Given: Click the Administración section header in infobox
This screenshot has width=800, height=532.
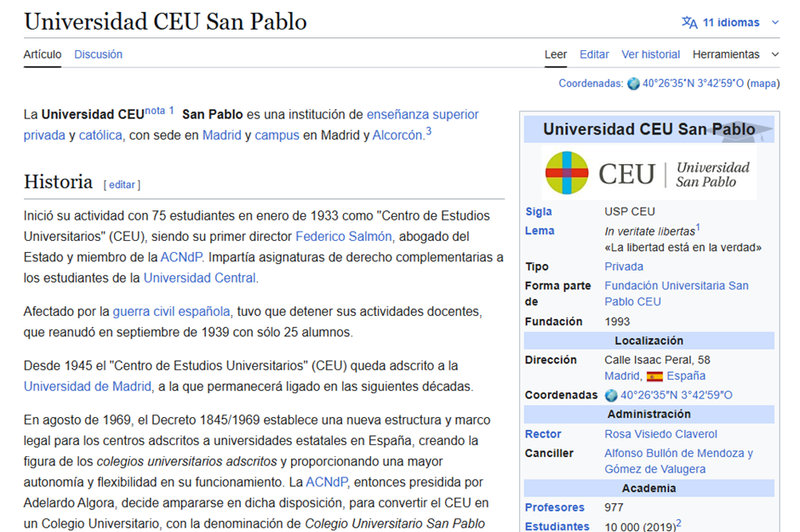Looking at the screenshot, I should tap(649, 415).
